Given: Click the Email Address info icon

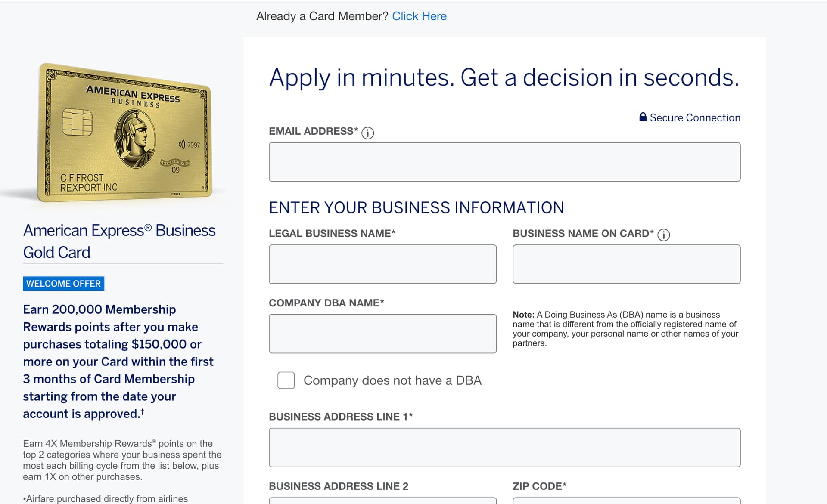Looking at the screenshot, I should tap(367, 133).
